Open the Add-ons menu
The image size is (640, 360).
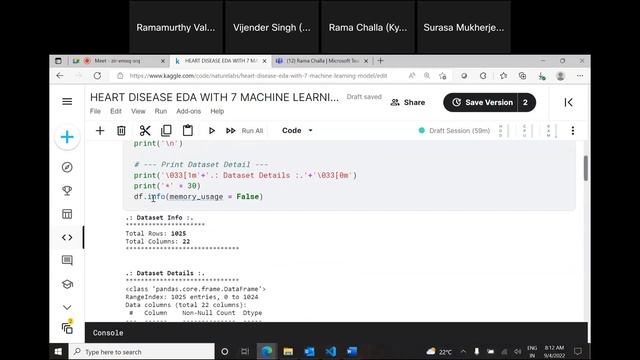pos(189,111)
